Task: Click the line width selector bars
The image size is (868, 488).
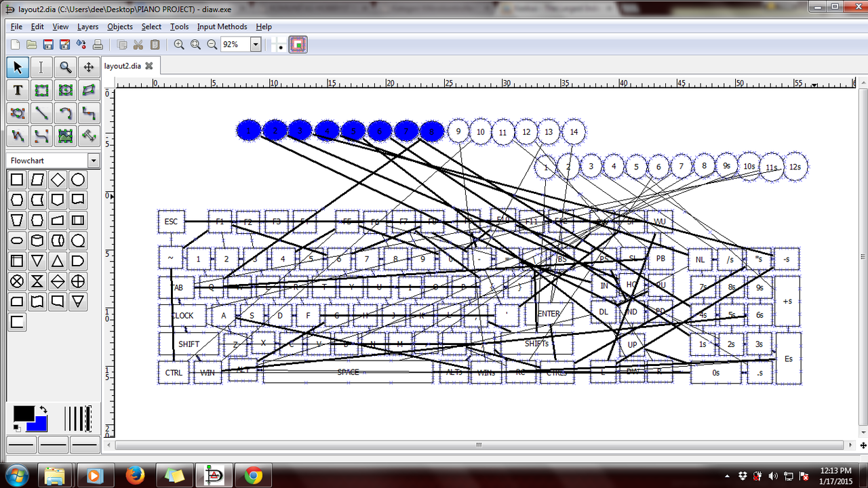Action: 79,418
